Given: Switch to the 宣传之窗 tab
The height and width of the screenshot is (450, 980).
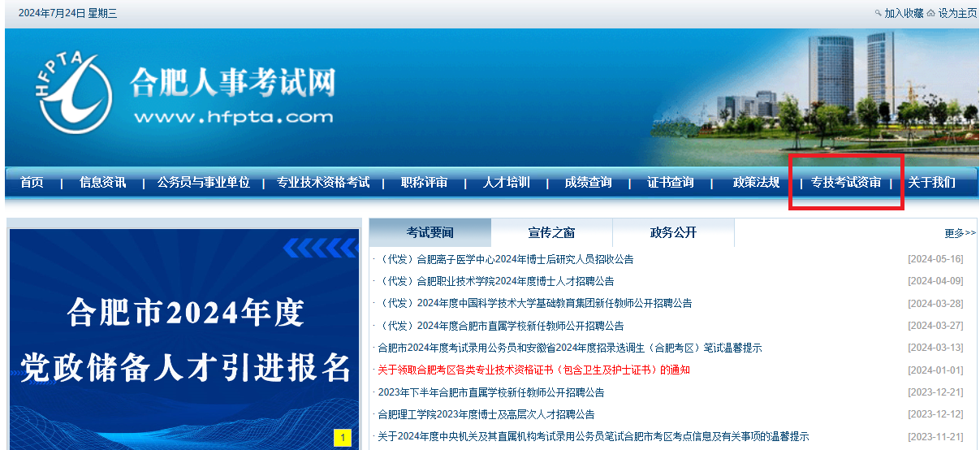Looking at the screenshot, I should [551, 233].
